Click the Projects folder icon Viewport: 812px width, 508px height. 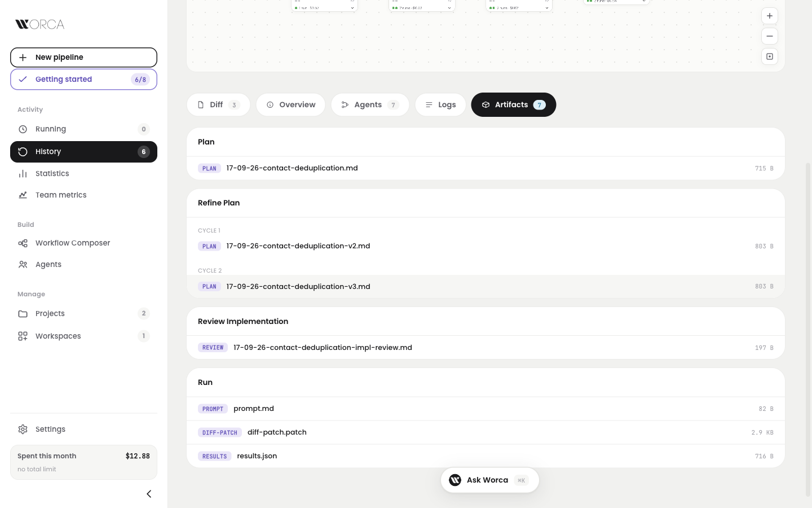point(23,314)
